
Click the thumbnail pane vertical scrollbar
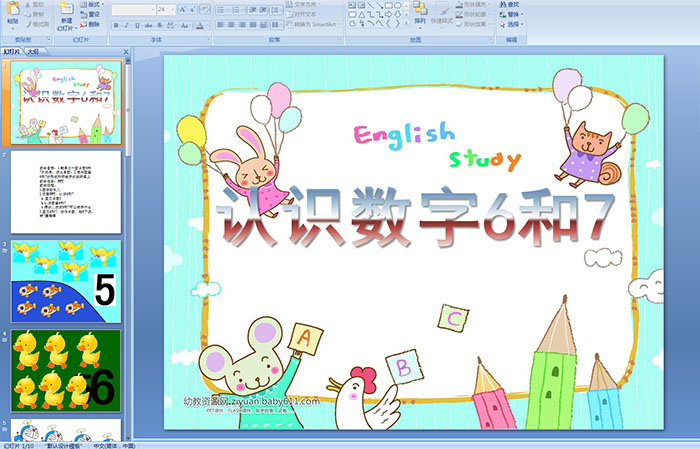(x=129, y=248)
